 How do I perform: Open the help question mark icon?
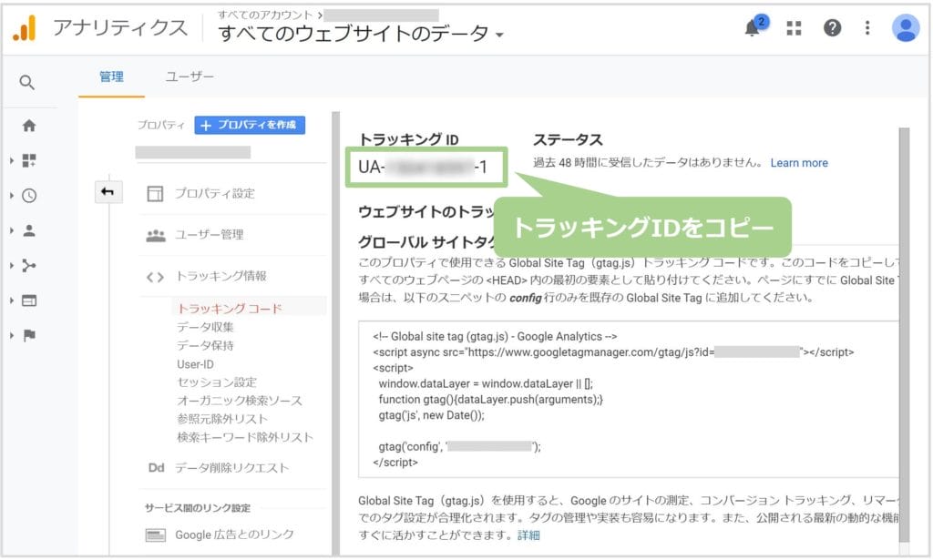click(832, 27)
